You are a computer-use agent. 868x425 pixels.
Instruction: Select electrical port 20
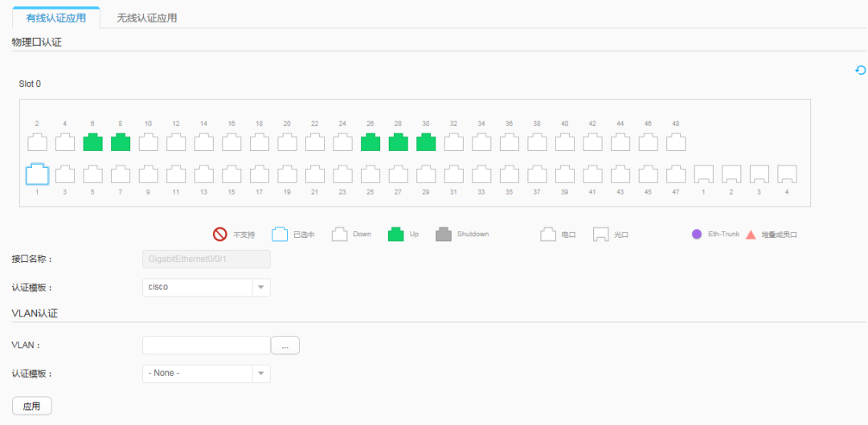(287, 142)
